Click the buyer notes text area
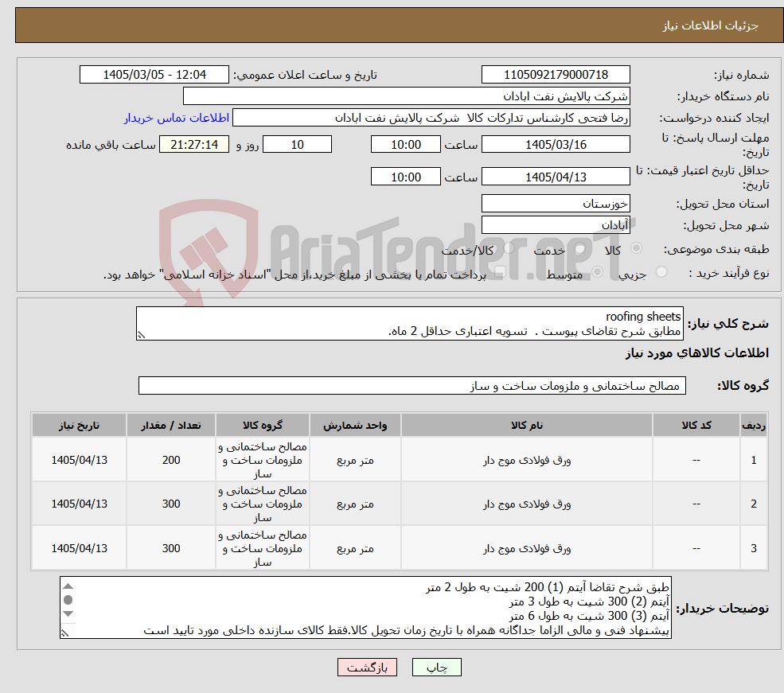The width and height of the screenshot is (784, 693). click(x=365, y=608)
